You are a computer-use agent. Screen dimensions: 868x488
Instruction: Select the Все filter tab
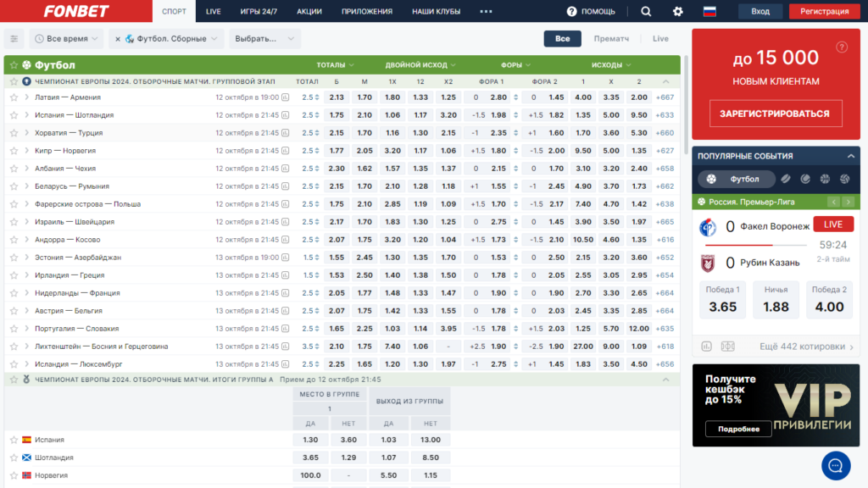point(563,39)
